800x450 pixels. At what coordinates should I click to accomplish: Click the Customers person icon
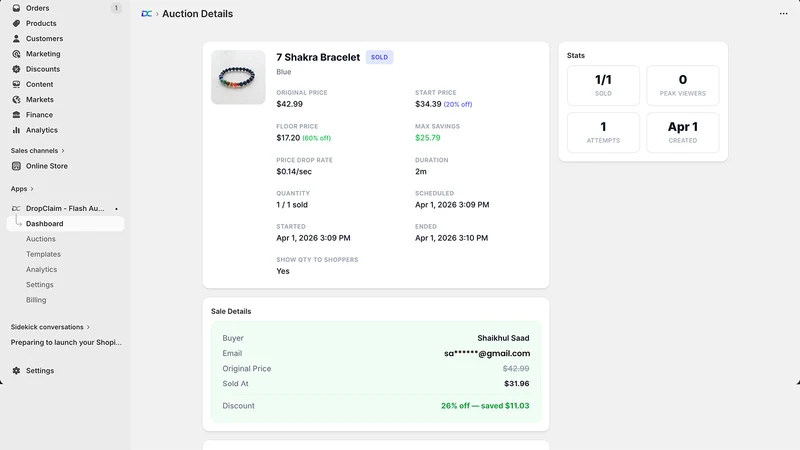tap(16, 39)
